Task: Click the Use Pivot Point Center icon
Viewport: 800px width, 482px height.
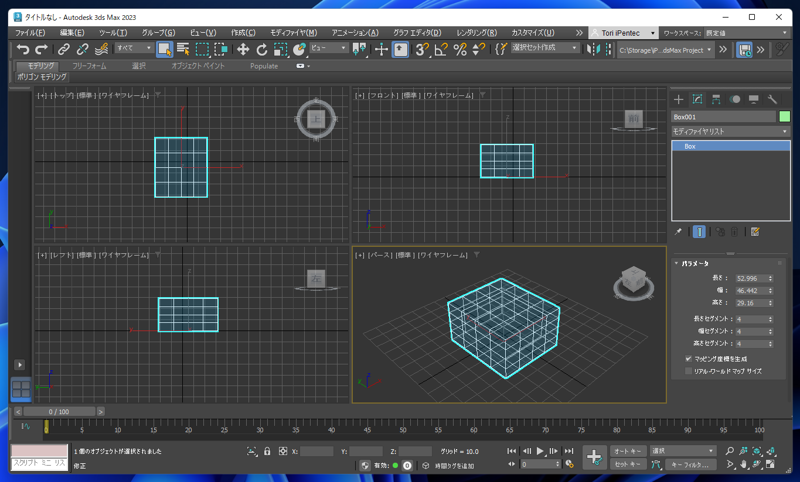Action: click(360, 49)
